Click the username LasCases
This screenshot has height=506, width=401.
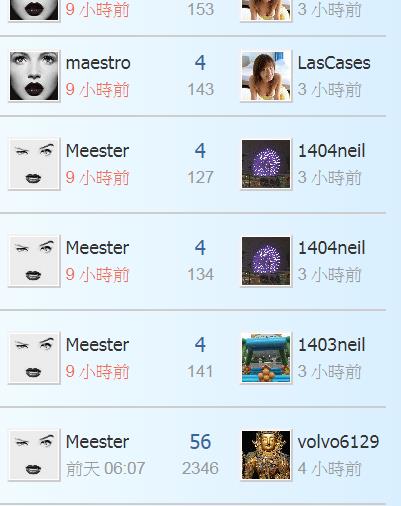pyautogui.click(x=334, y=63)
